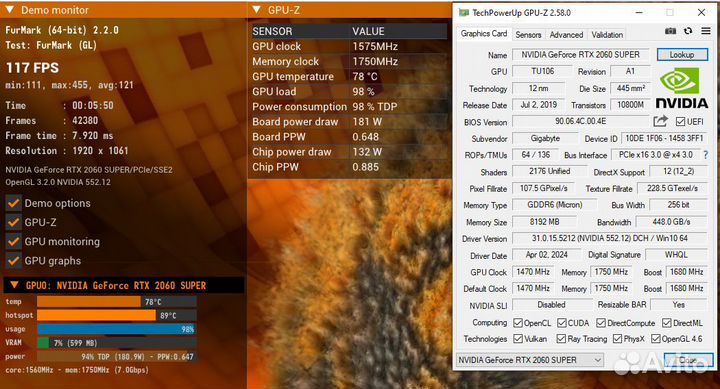This screenshot has width=720, height=389.
Task: Switch to the Sensors tab
Action: pyautogui.click(x=528, y=34)
